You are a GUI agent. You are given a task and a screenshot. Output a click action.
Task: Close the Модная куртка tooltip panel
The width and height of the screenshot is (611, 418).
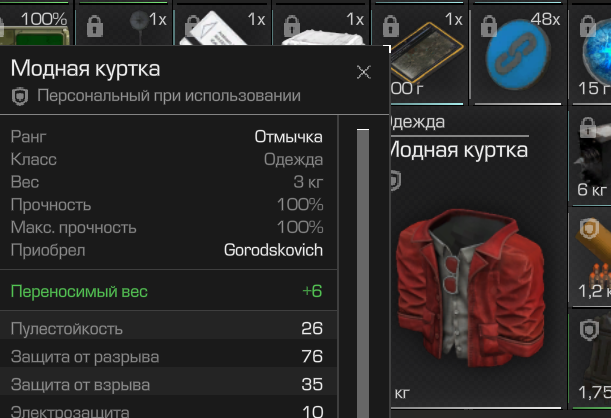[364, 72]
